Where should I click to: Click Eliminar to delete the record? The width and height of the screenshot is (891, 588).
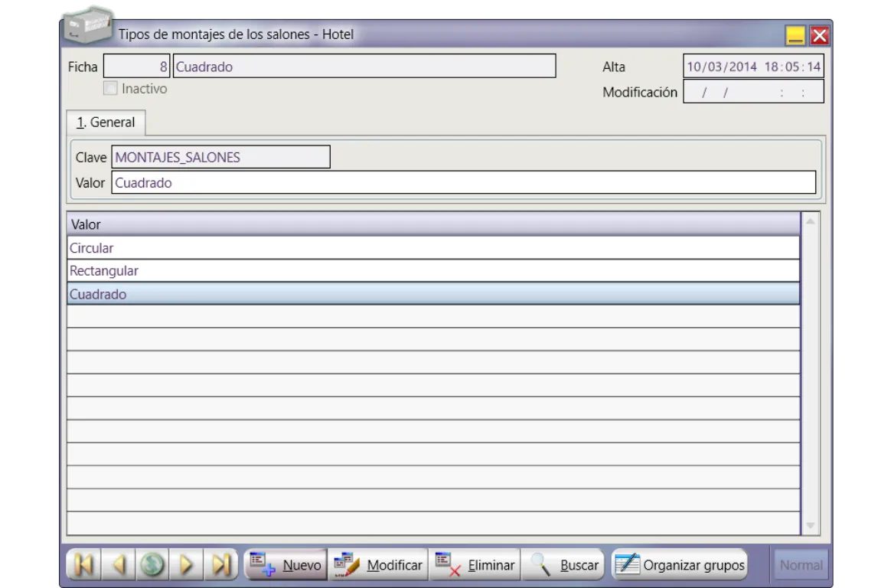click(475, 565)
